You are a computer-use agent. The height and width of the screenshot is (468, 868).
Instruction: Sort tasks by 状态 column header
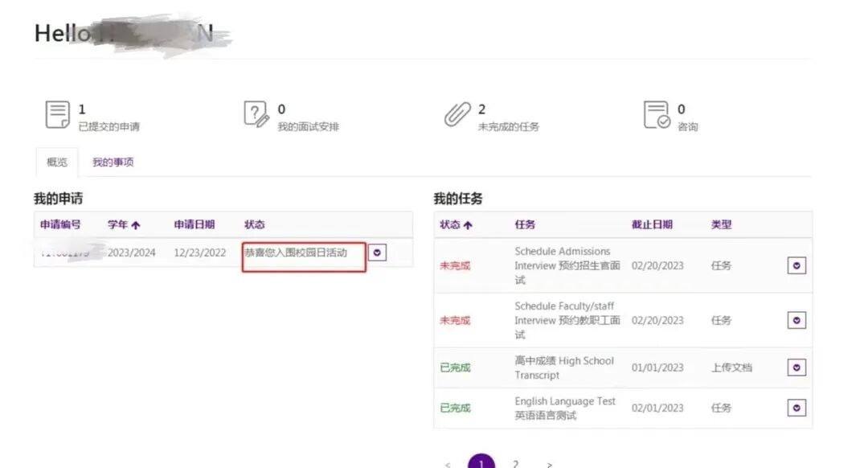click(456, 225)
